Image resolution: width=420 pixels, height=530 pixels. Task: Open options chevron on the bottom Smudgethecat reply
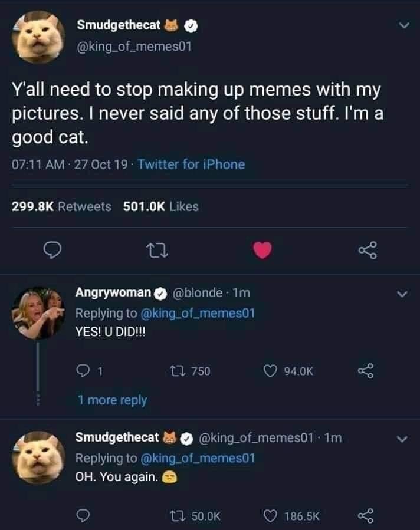[x=403, y=439]
